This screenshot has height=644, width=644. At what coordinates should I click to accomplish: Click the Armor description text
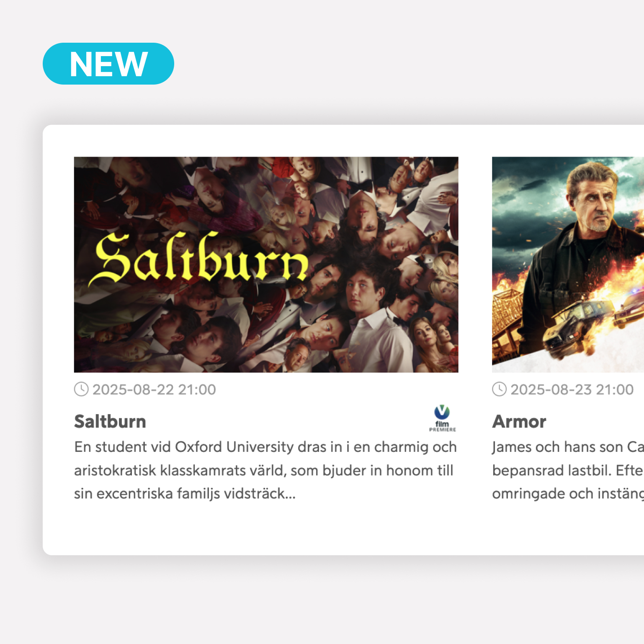point(568,470)
